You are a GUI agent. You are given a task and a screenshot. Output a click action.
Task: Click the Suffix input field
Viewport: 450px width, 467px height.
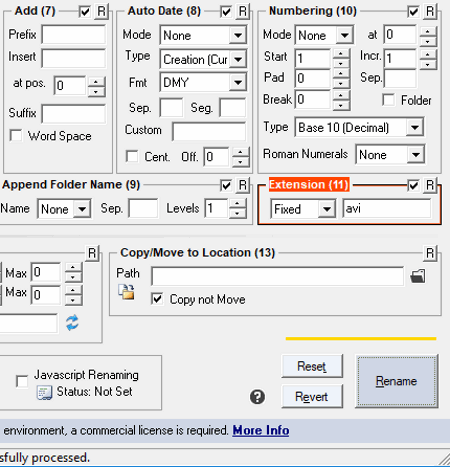coord(74,114)
